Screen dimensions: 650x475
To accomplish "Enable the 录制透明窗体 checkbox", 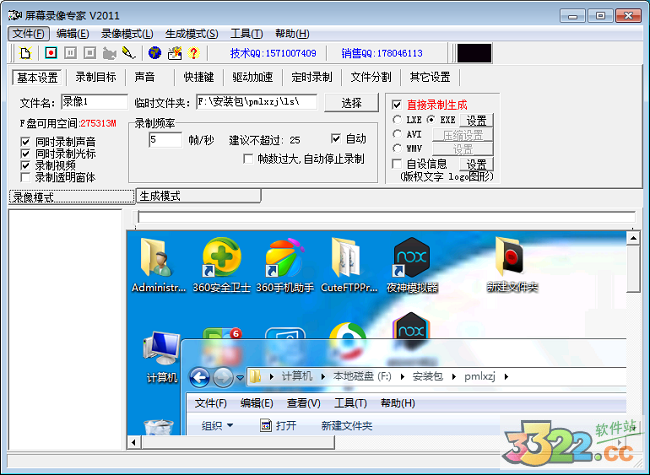I will click(26, 177).
